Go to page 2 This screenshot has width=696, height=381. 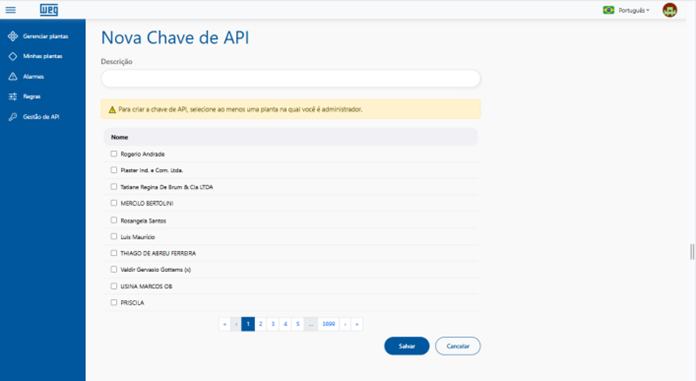point(261,324)
